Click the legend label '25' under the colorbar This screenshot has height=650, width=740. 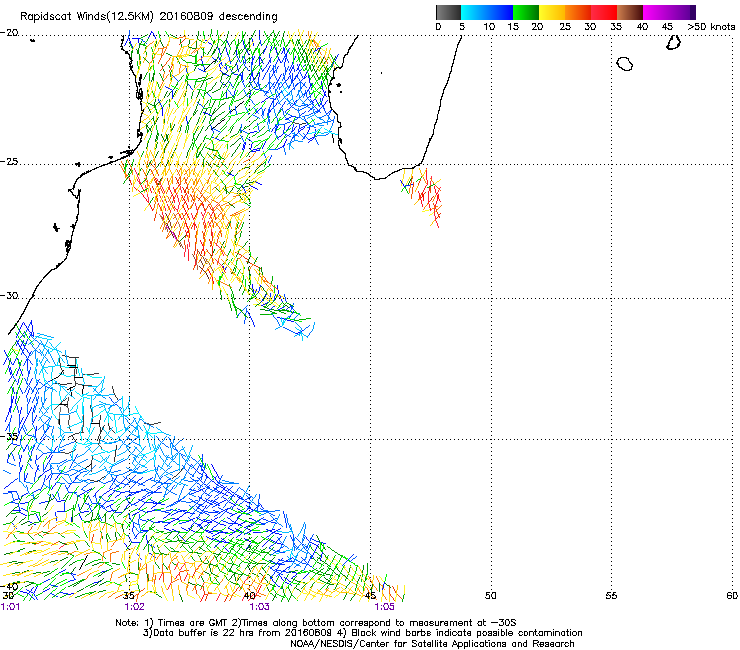click(565, 27)
